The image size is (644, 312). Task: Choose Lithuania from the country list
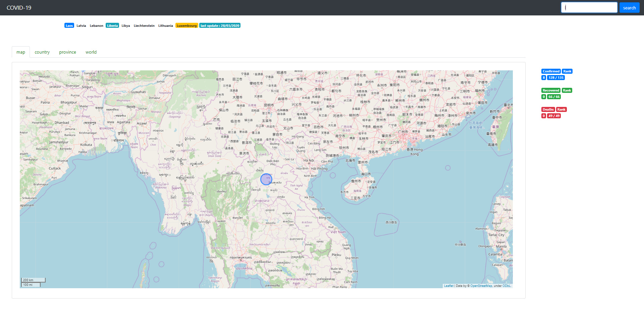tap(166, 25)
